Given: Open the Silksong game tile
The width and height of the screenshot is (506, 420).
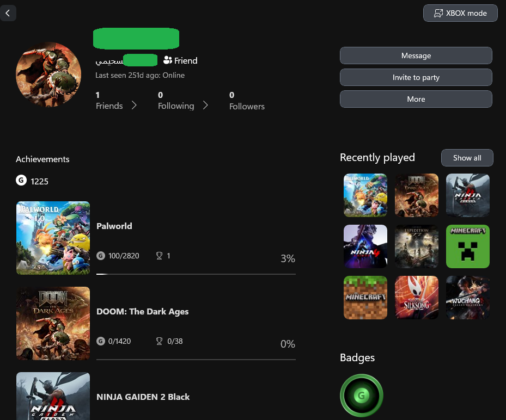Looking at the screenshot, I should point(417,298).
